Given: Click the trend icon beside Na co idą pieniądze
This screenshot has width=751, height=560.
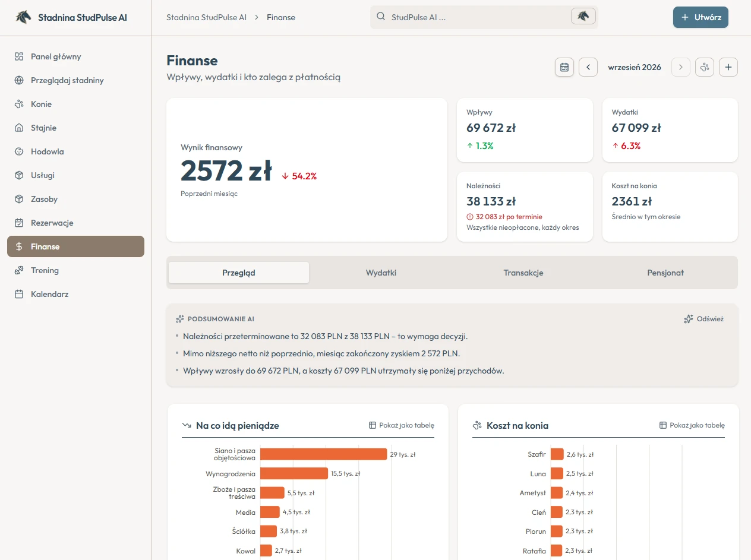Looking at the screenshot, I should pyautogui.click(x=187, y=425).
